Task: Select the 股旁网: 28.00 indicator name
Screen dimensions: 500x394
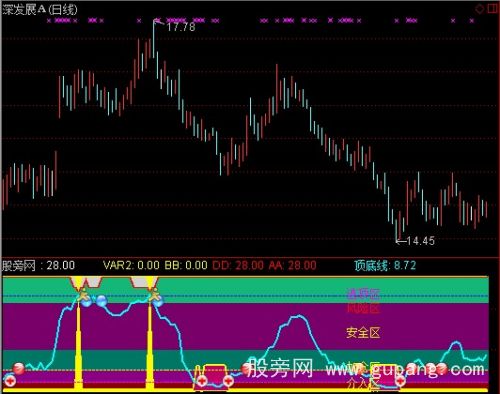Action: [39, 265]
